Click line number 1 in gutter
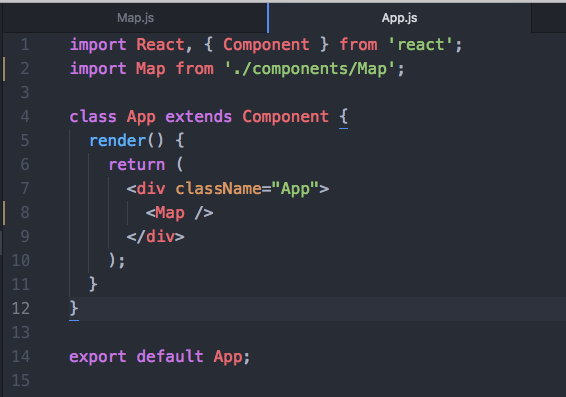 tap(25, 45)
